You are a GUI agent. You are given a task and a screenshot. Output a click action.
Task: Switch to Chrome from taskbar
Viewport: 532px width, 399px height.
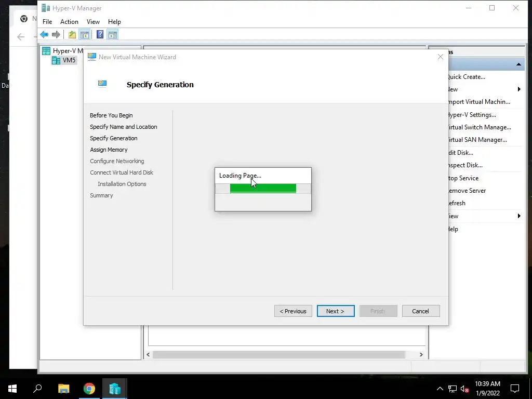[89, 389]
